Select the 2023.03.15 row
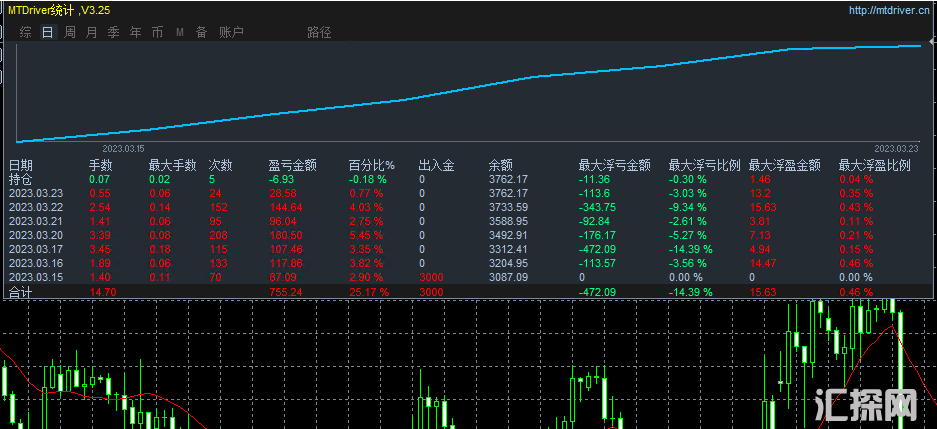 pos(36,276)
